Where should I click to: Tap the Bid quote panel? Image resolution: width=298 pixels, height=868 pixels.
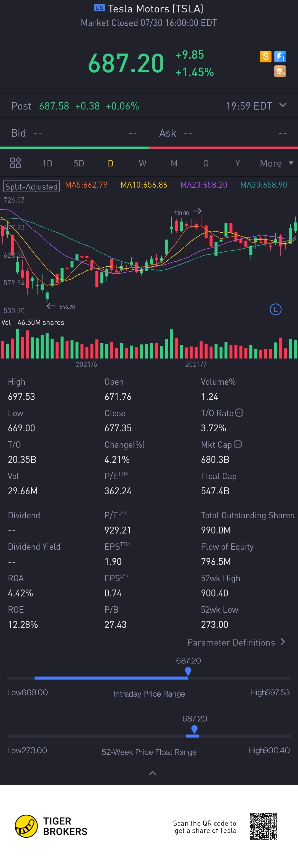pyautogui.click(x=74, y=133)
